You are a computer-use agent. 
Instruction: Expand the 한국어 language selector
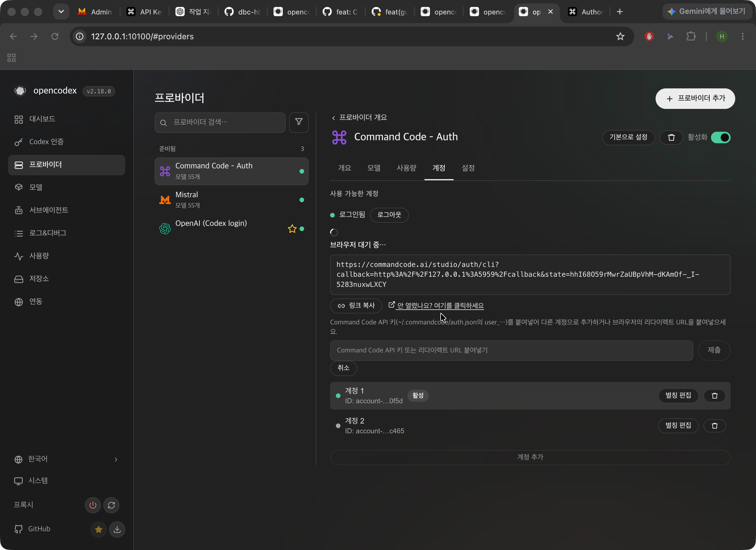[x=67, y=459]
